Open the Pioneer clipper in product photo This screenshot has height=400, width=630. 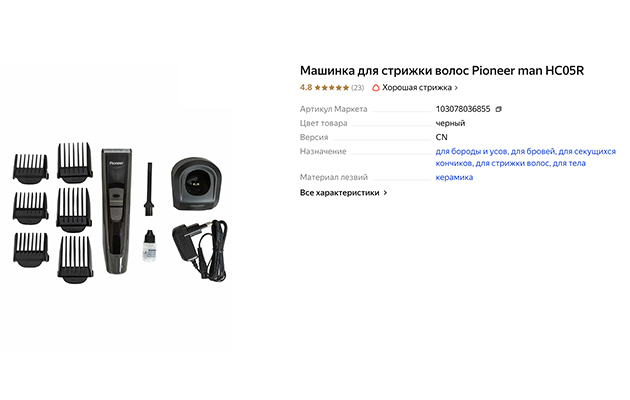(x=117, y=211)
